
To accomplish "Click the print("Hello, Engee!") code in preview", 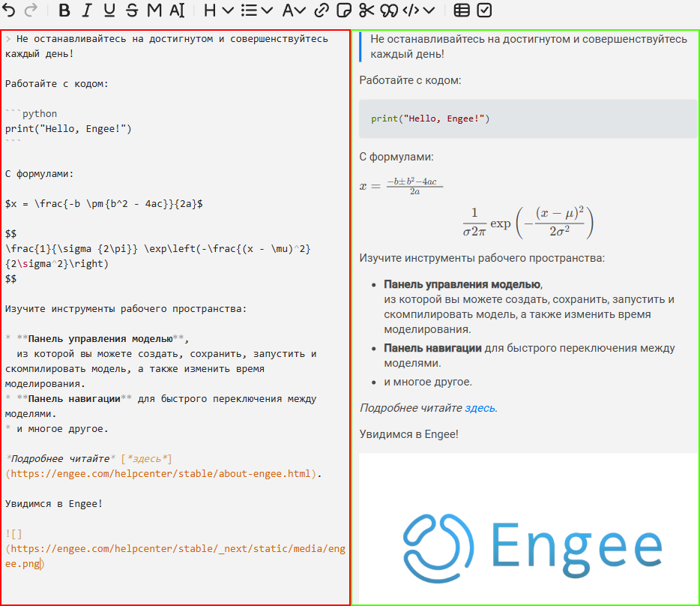I will click(430, 118).
